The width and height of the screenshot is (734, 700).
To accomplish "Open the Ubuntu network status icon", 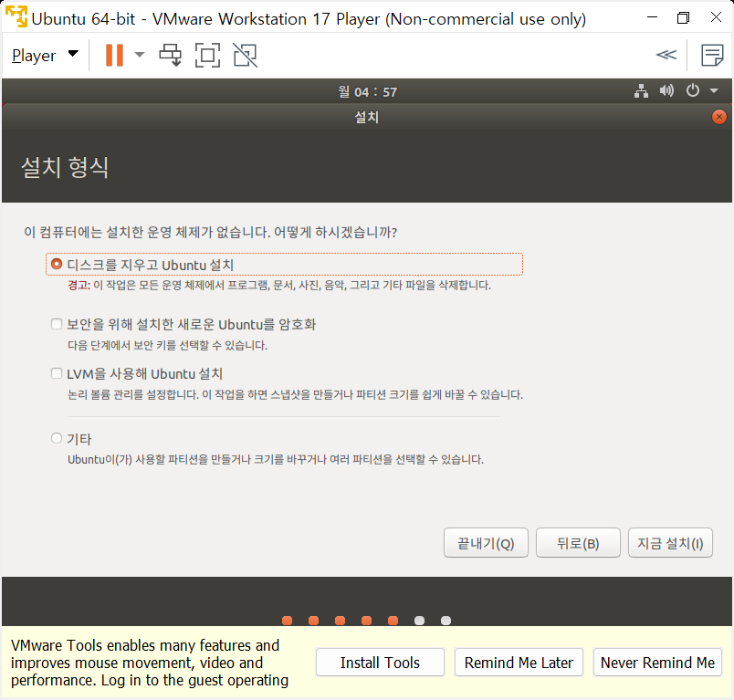I will point(641,90).
